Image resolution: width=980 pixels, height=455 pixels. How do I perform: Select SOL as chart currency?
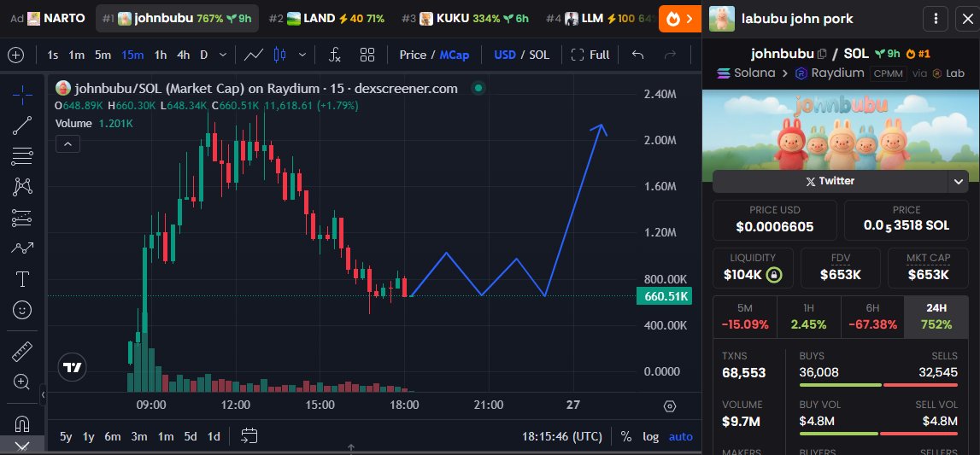539,55
